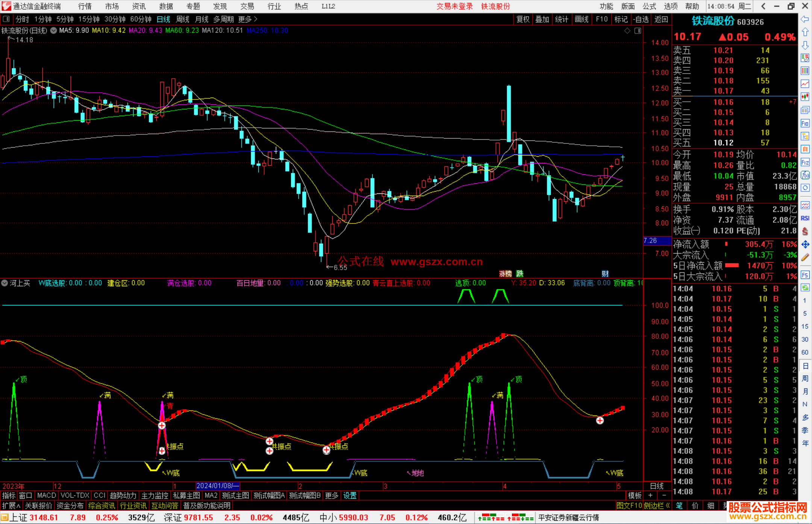Click the F12 sidebar icon
The image size is (812, 524).
coord(805,162)
